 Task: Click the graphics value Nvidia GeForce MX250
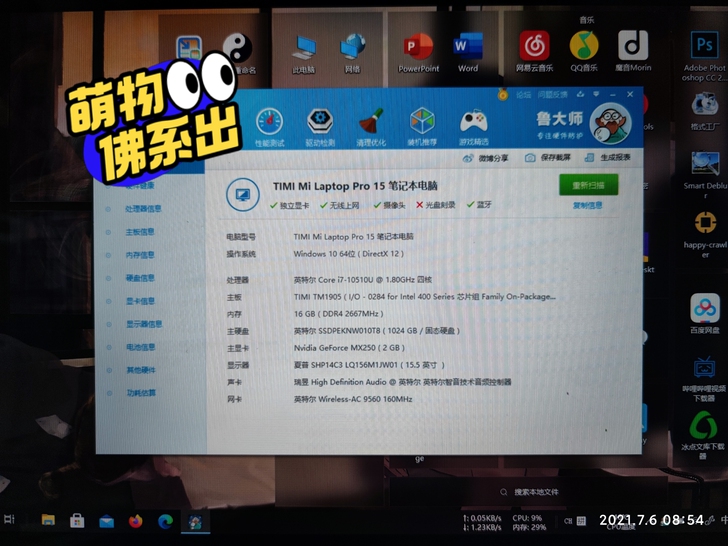[x=349, y=348]
